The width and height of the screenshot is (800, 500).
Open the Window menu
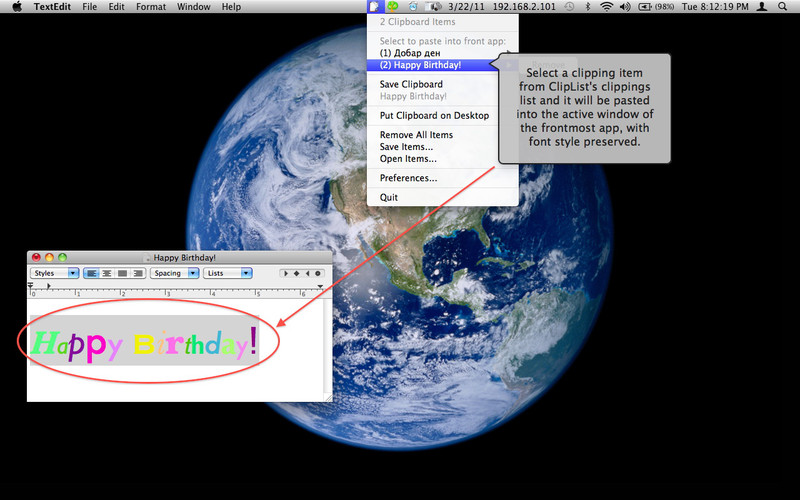coord(193,7)
